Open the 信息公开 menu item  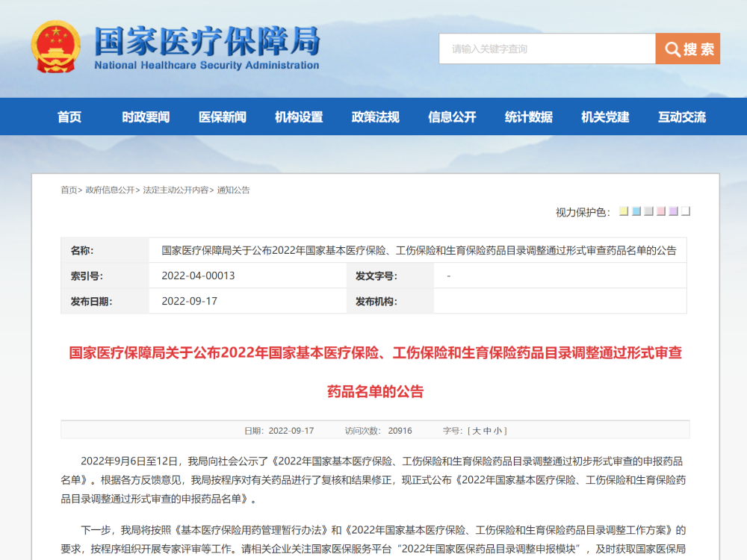point(452,116)
